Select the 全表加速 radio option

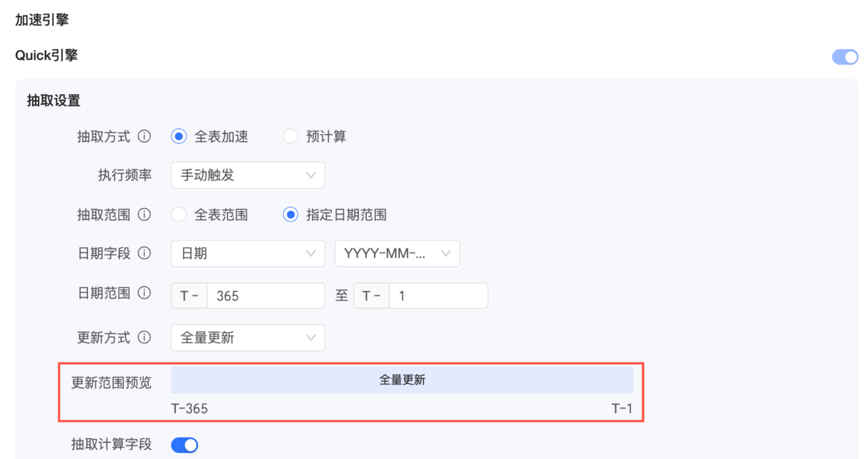pos(179,137)
